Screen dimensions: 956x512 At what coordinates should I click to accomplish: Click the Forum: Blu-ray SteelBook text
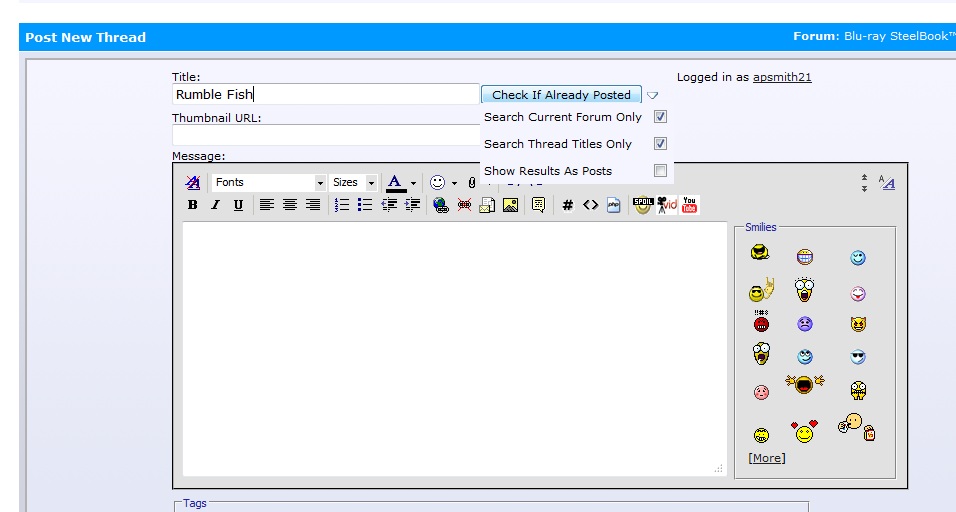(874, 36)
